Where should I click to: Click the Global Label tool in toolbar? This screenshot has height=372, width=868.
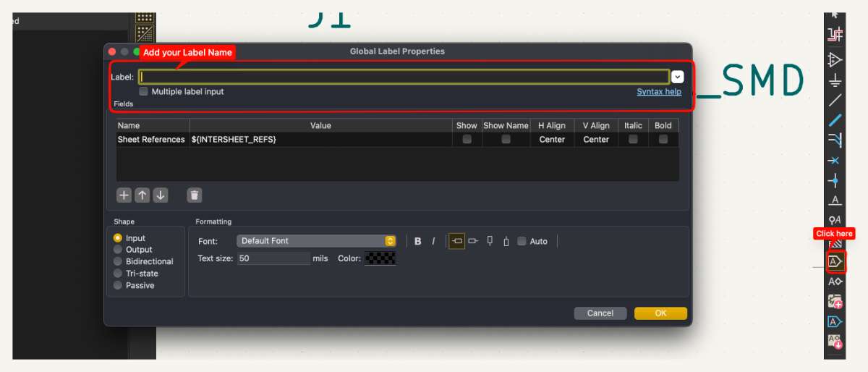835,261
